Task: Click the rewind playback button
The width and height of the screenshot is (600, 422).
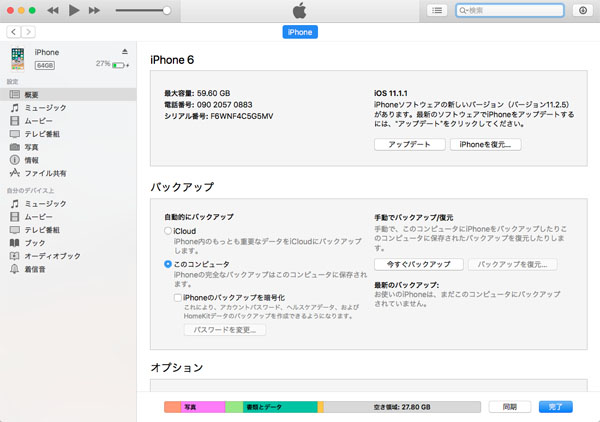Action: [x=53, y=10]
